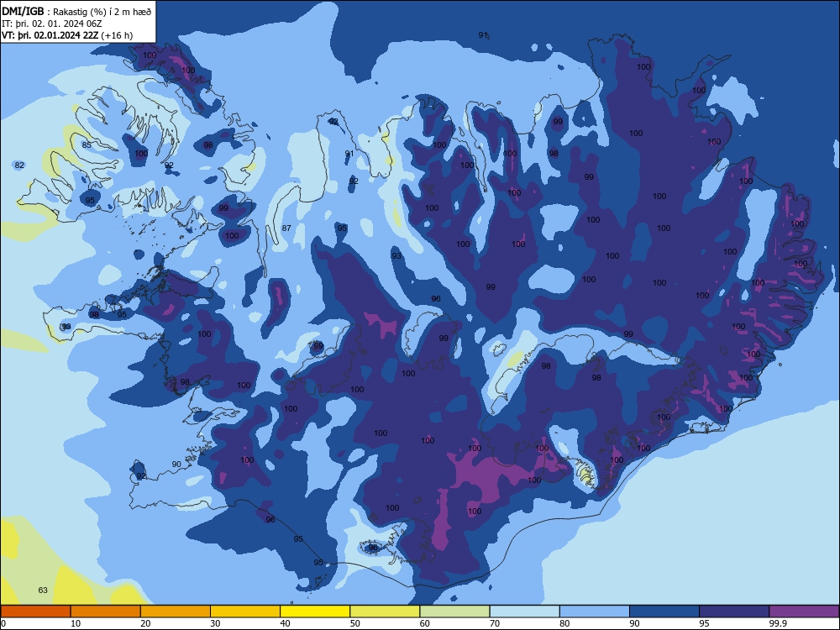The width and height of the screenshot is (840, 630).
Task: Click the '40' label under the legend
Action: coord(286,623)
